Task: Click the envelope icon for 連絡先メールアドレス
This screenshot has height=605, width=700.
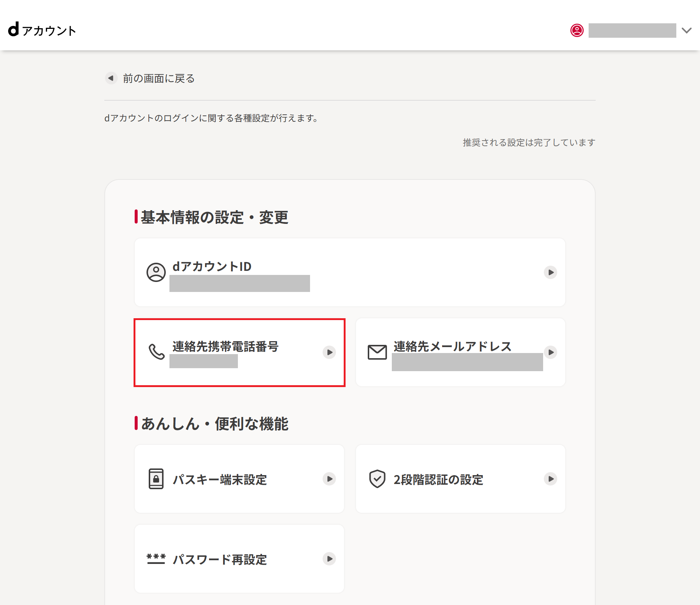Action: click(377, 352)
